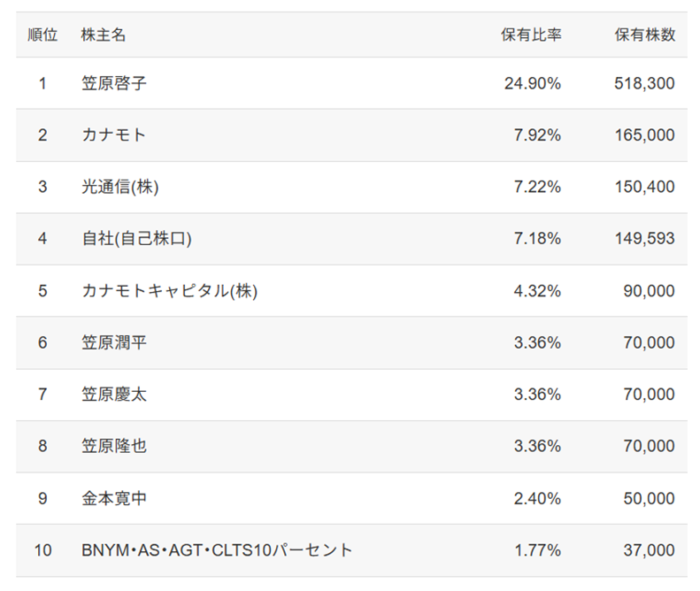The width and height of the screenshot is (700, 591).
Task: Click the 保有比率 column header
Action: pyautogui.click(x=530, y=35)
